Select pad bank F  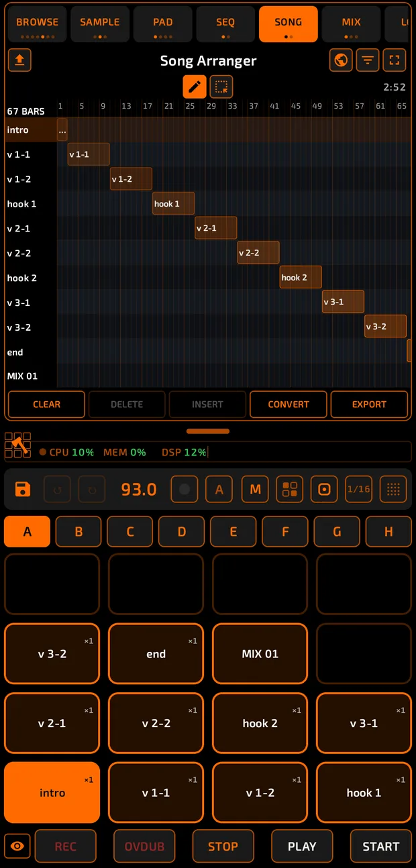coord(285,532)
